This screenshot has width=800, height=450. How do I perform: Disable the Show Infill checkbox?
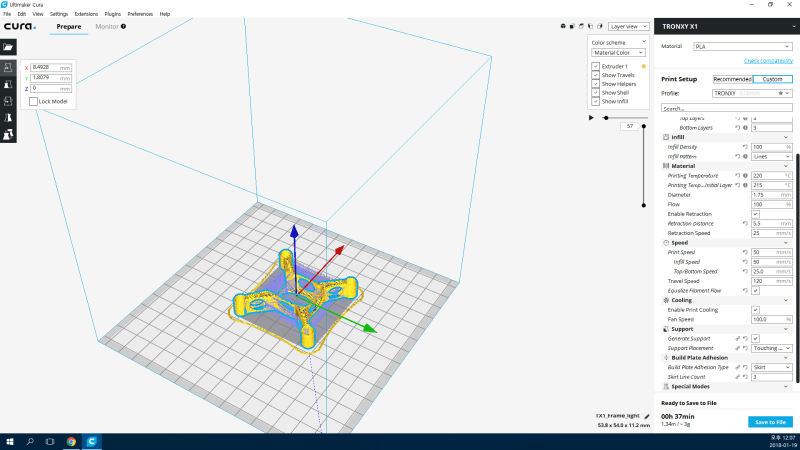(x=596, y=101)
